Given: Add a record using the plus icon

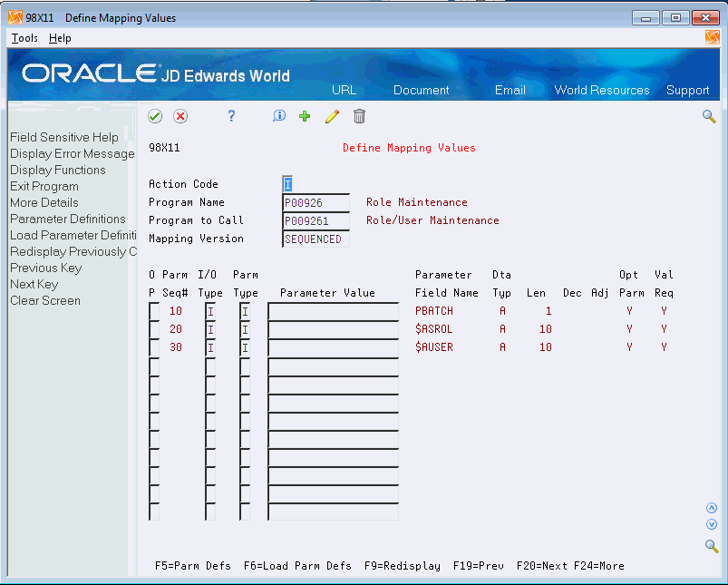Looking at the screenshot, I should tap(304, 116).
